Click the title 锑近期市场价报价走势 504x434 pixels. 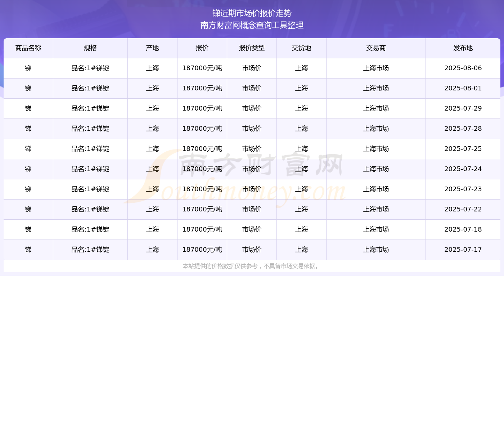pos(252,13)
